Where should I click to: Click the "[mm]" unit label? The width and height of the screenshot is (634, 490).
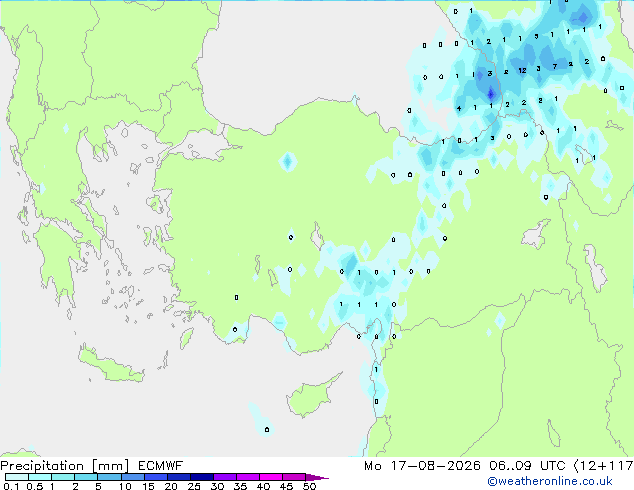[x=110, y=466]
